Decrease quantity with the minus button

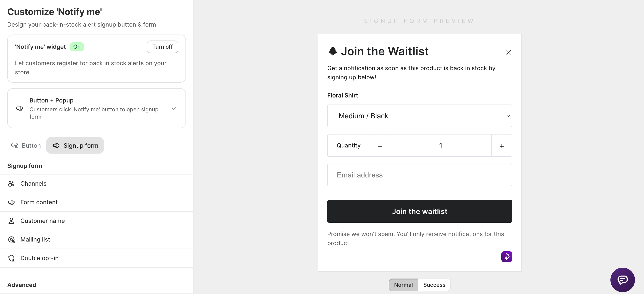tap(380, 145)
